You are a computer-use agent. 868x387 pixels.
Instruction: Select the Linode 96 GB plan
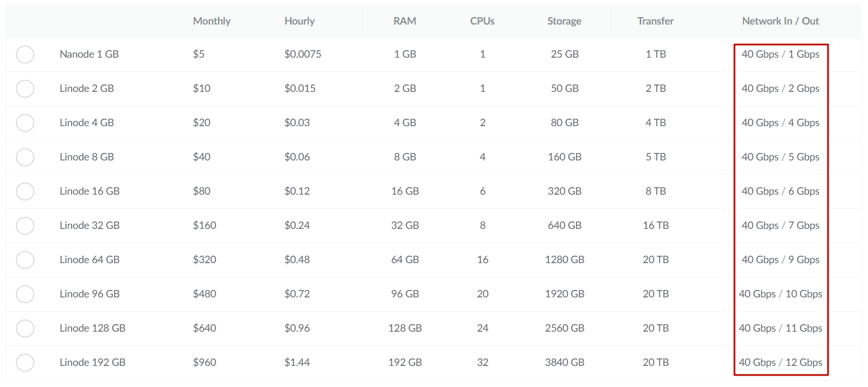pyautogui.click(x=25, y=294)
